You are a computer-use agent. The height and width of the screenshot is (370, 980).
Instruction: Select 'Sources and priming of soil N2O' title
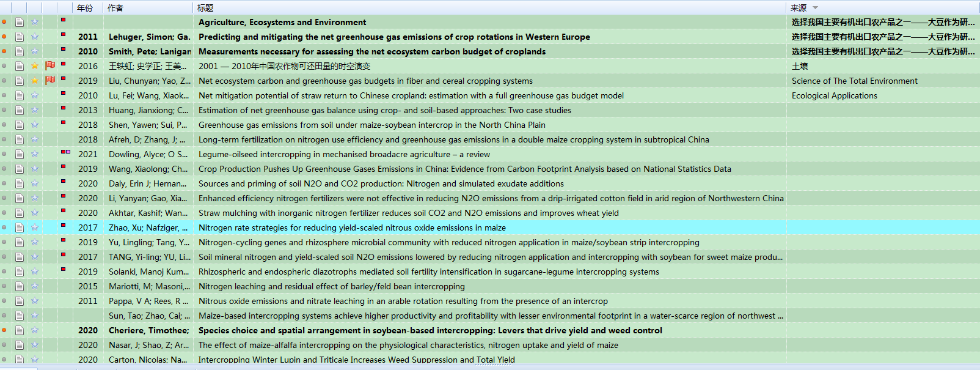(x=381, y=183)
